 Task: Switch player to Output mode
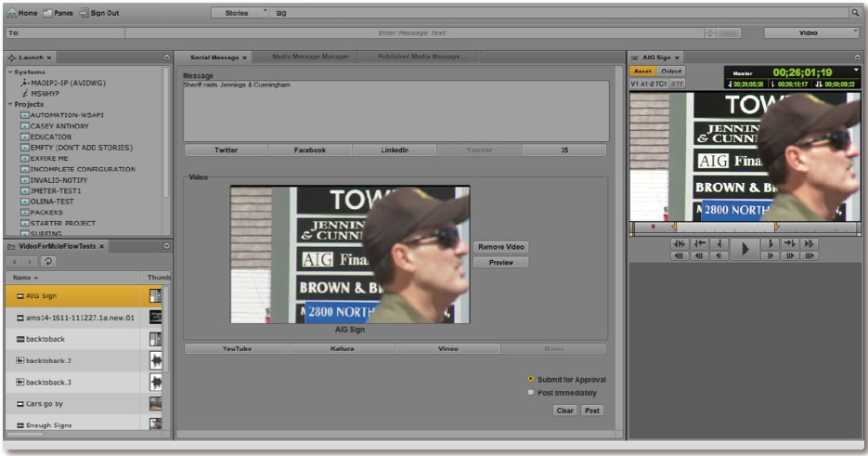pyautogui.click(x=671, y=72)
